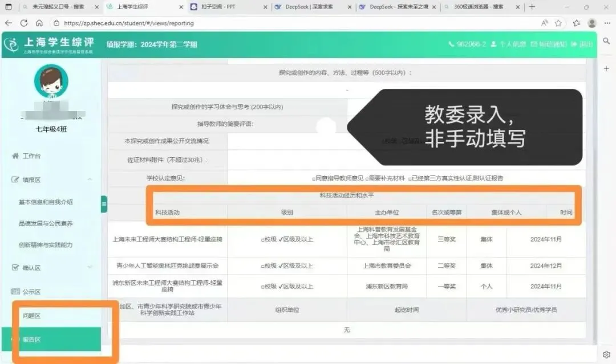Image resolution: width=616 pixels, height=364 pixels.
Task: Click the 三等奖 cell
Action: coord(447,239)
